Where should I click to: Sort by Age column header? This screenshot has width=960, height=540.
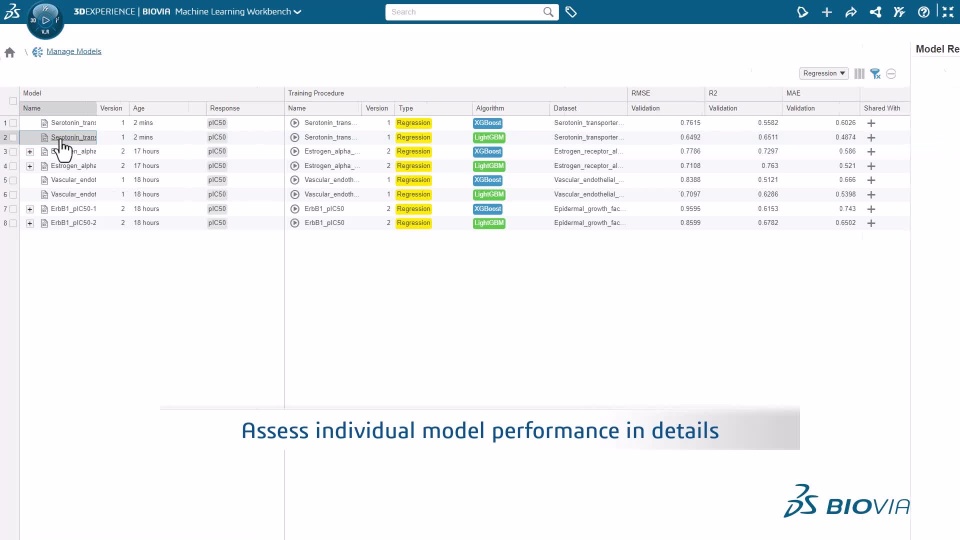[x=159, y=108]
